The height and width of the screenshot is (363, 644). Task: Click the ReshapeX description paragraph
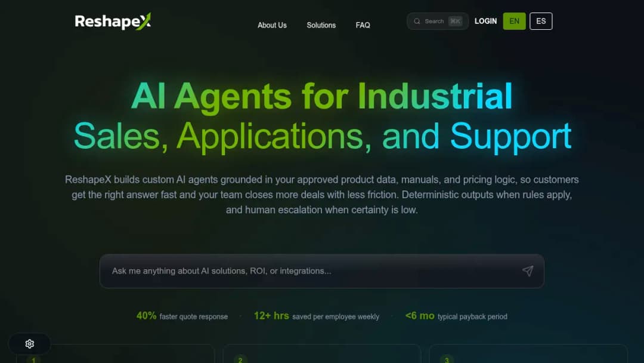[321, 195]
